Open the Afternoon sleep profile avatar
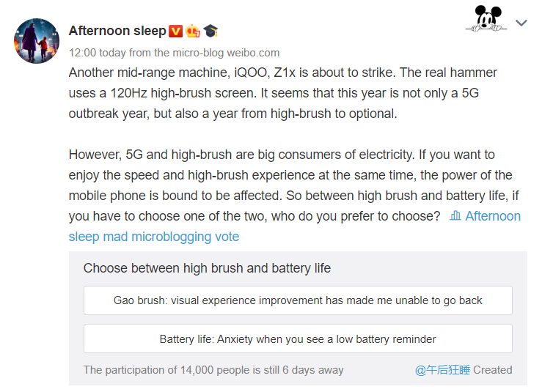The width and height of the screenshot is (542, 392). pos(37,41)
